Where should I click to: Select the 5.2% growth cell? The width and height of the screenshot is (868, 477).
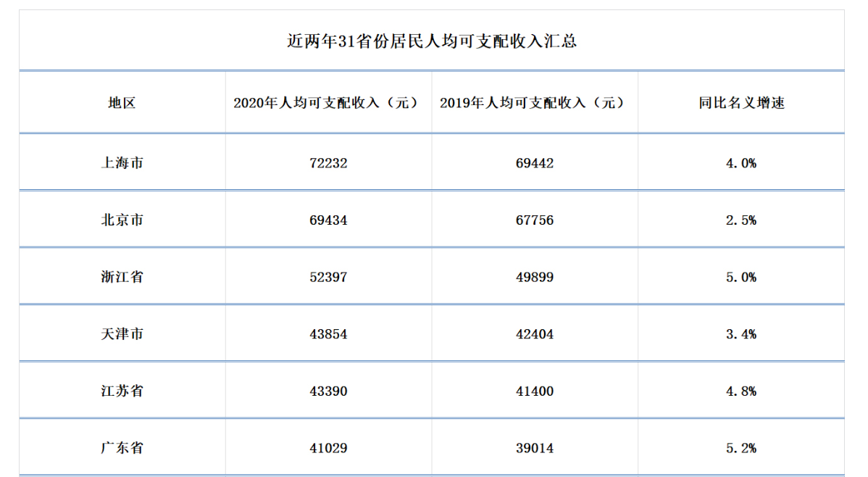(x=741, y=447)
